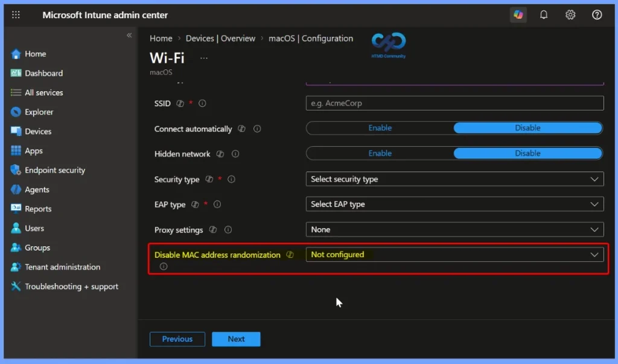
Task: Click Copilot icon beside MAC address randomization
Action: [x=290, y=255]
